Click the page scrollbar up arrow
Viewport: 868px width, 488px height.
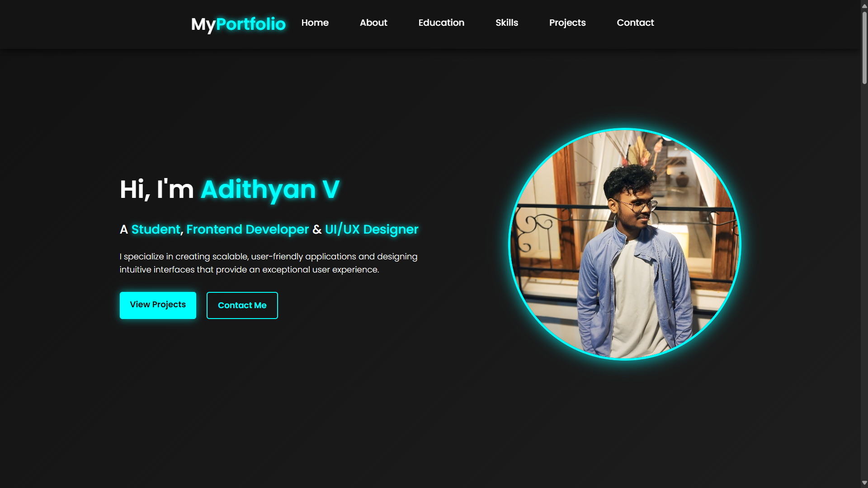pos(864,5)
